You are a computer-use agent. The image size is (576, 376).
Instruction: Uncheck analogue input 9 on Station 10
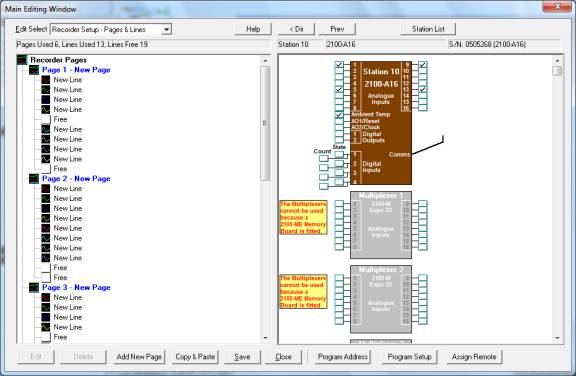point(423,65)
